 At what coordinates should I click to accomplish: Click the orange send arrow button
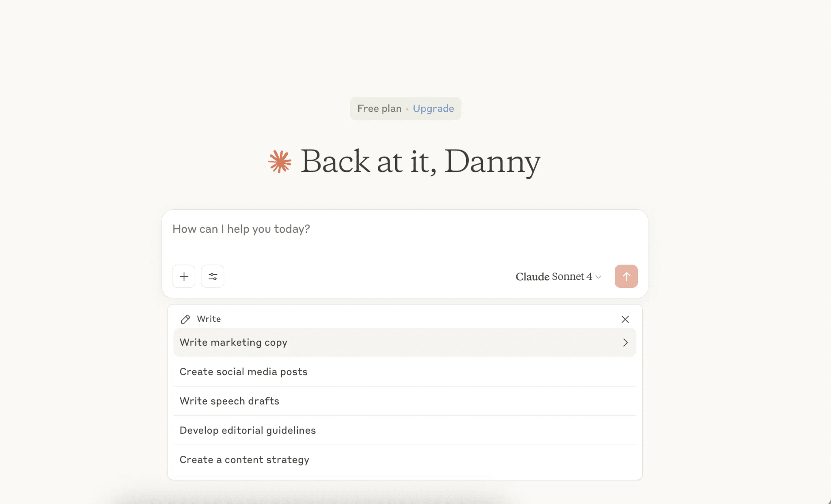[626, 276]
